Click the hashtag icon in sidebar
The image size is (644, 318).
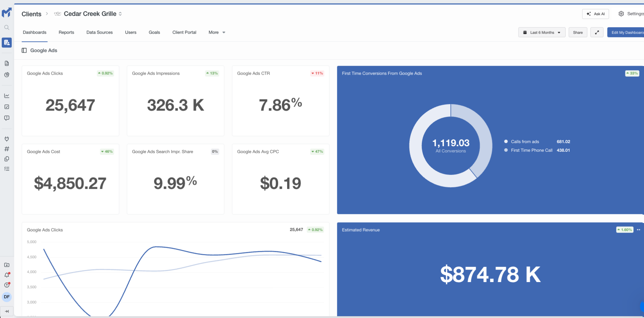(x=7, y=149)
